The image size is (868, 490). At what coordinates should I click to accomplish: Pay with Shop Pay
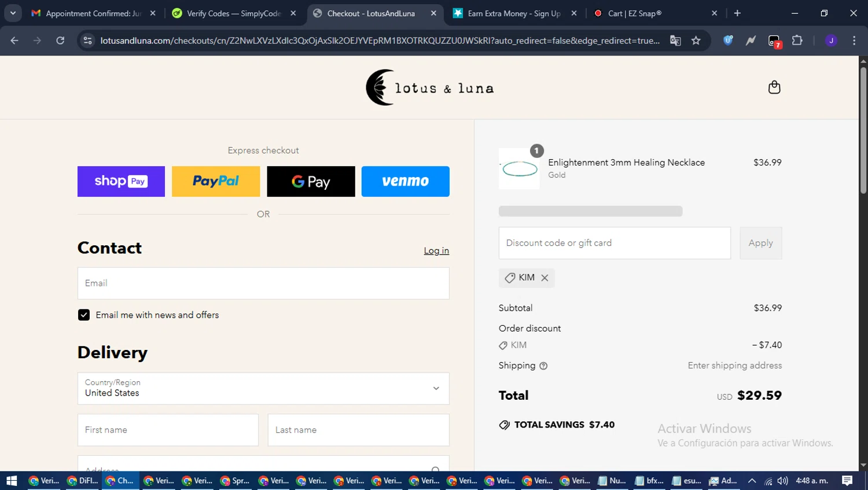pyautogui.click(x=121, y=181)
